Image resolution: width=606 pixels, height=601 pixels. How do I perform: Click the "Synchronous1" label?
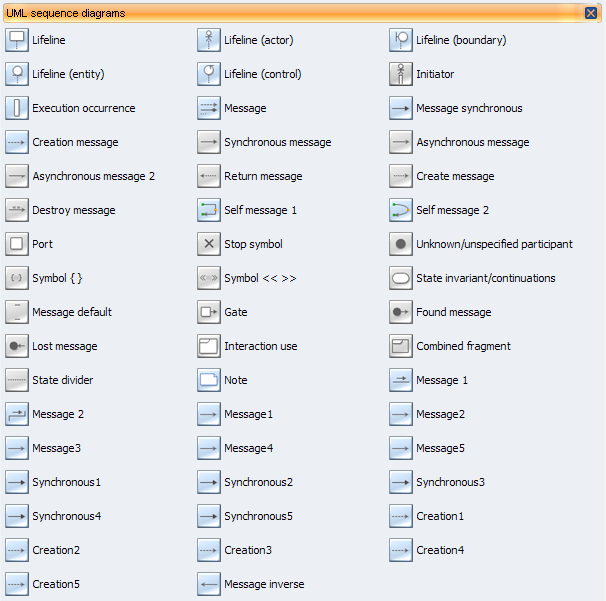tap(66, 482)
